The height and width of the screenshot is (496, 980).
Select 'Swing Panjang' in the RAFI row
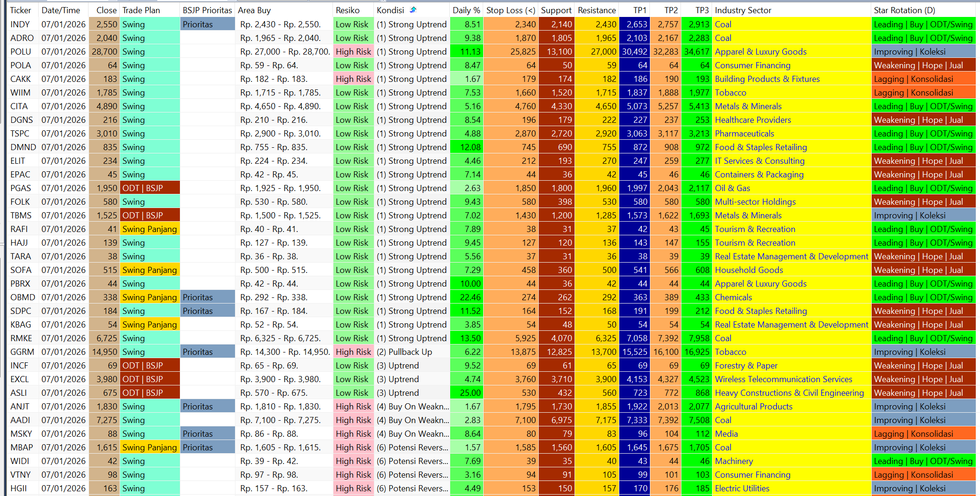coord(151,229)
